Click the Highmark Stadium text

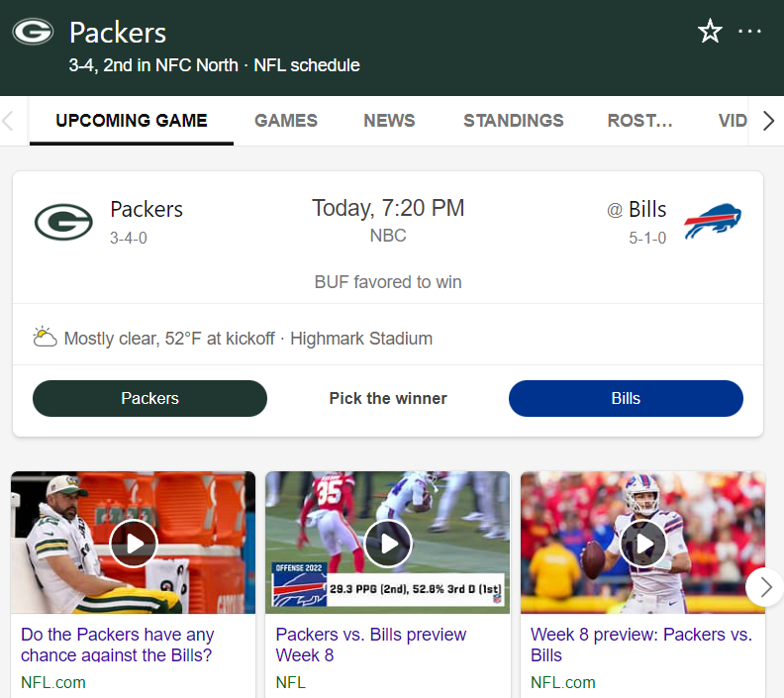pos(361,339)
